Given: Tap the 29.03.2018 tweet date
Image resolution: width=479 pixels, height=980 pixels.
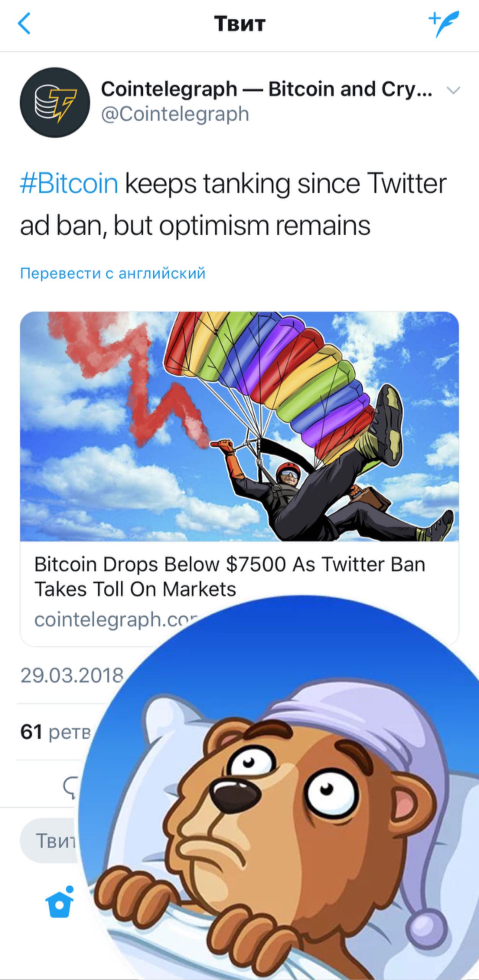Looking at the screenshot, I should 72,676.
